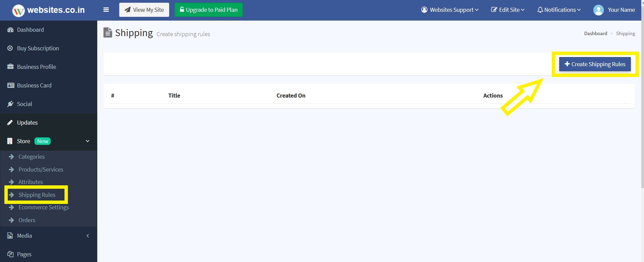This screenshot has width=644, height=262.
Task: Click the websites.co.in logo
Action: click(x=48, y=10)
